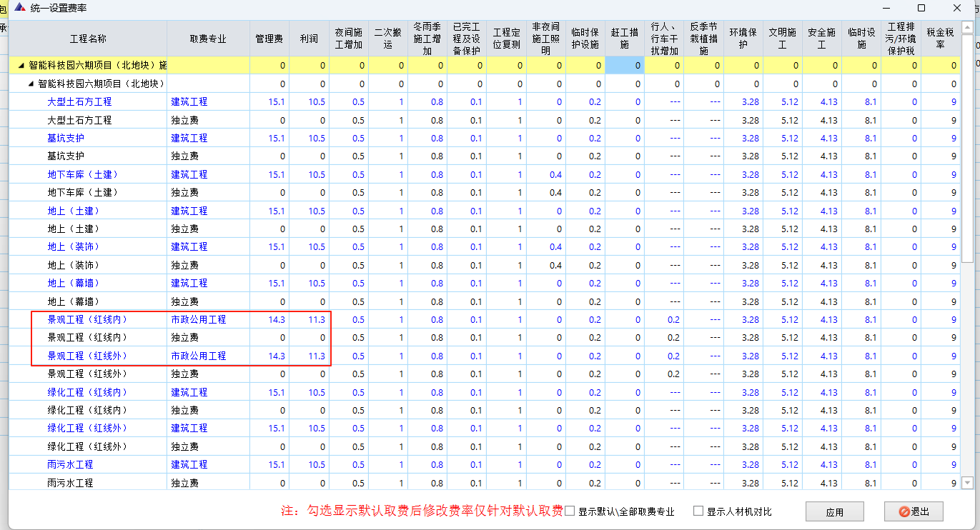Select highlighted 赶工措施 cell in yellow row
This screenshot has height=530, width=980.
point(624,66)
